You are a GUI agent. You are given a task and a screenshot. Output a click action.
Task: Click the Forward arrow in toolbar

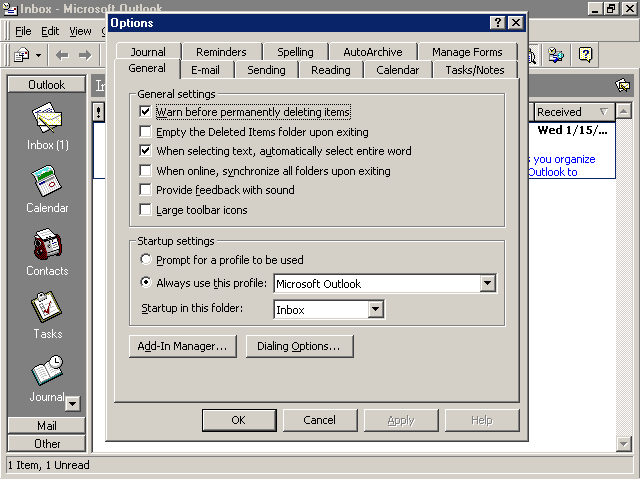(x=85, y=55)
